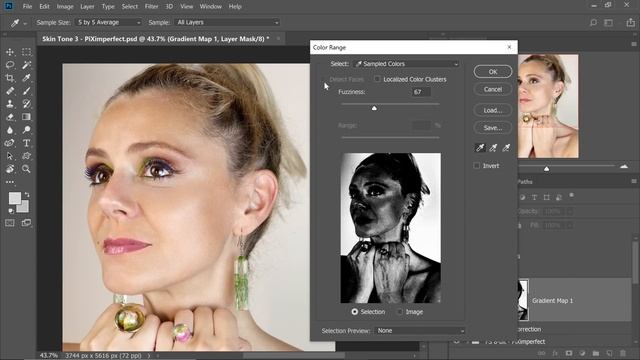
Task: Swap foreground and background colors
Action: [x=27, y=194]
